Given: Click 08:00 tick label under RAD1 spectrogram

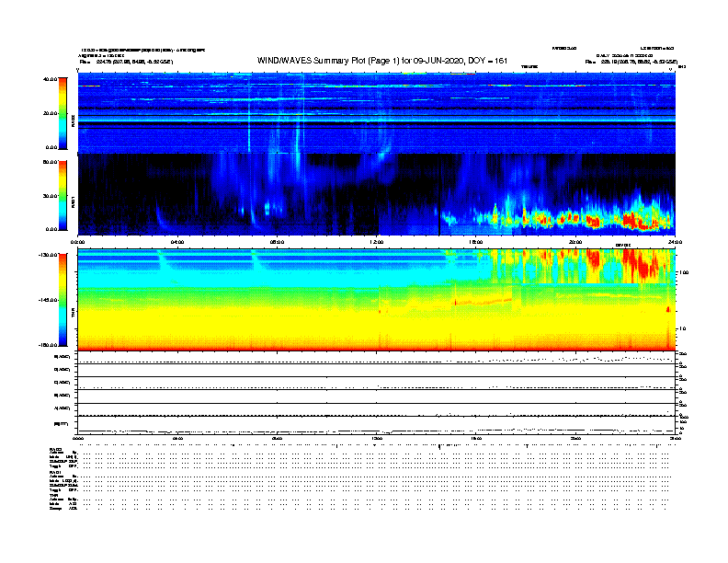Looking at the screenshot, I should tap(277, 242).
